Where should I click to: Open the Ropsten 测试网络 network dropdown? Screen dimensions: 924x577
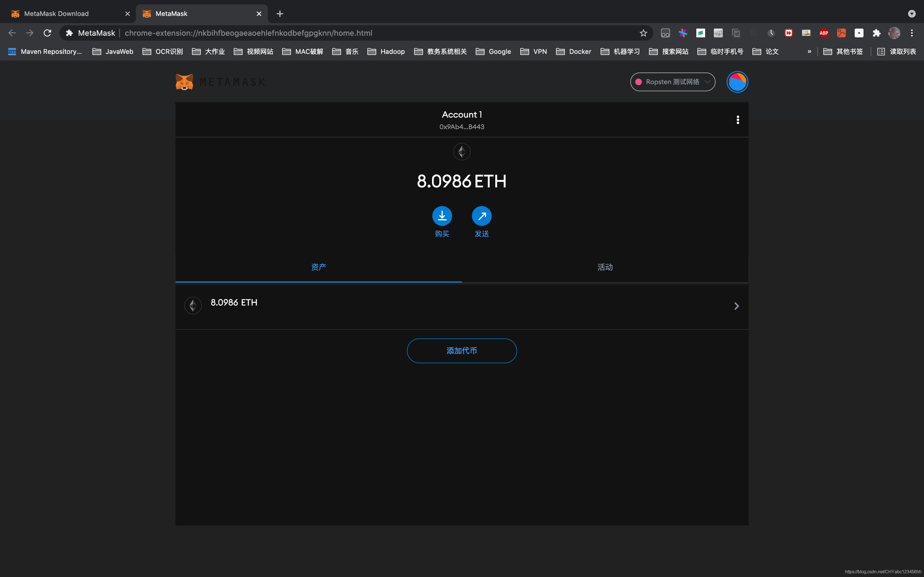tap(672, 82)
